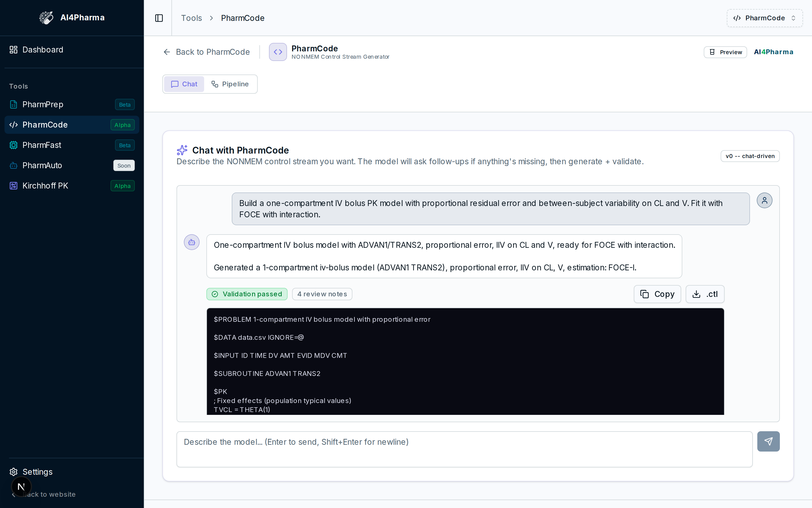This screenshot has height=508, width=812.
Task: Click the round N avatar badge
Action: click(21, 486)
